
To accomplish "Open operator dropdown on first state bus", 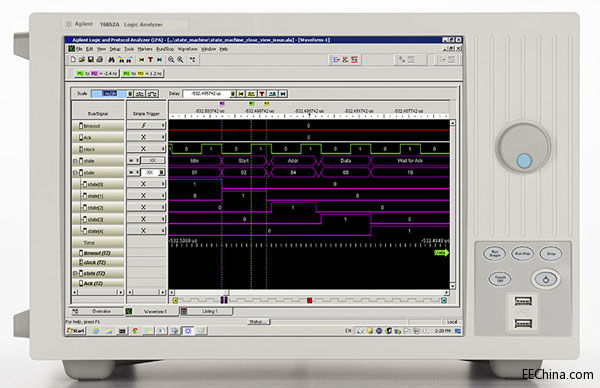I will [x=133, y=161].
